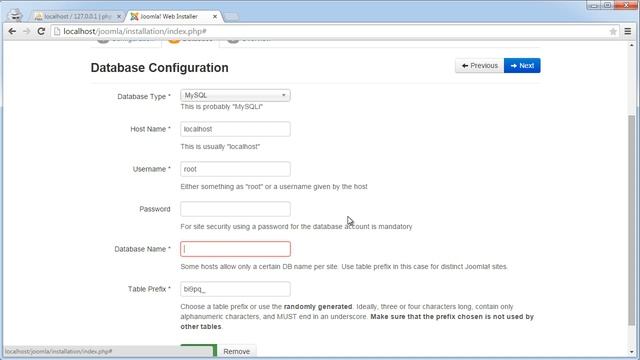640x360 pixels.
Task: Open a new browser tab
Action: [x=231, y=17]
